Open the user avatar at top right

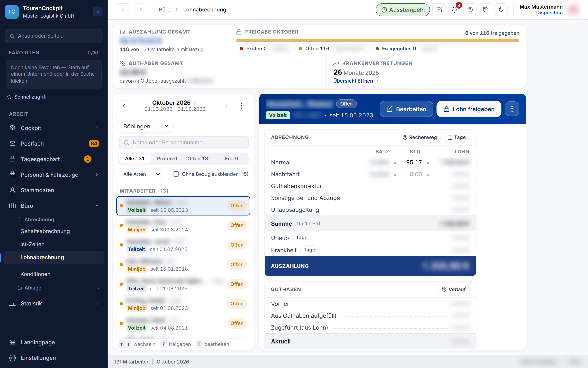pyautogui.click(x=574, y=10)
